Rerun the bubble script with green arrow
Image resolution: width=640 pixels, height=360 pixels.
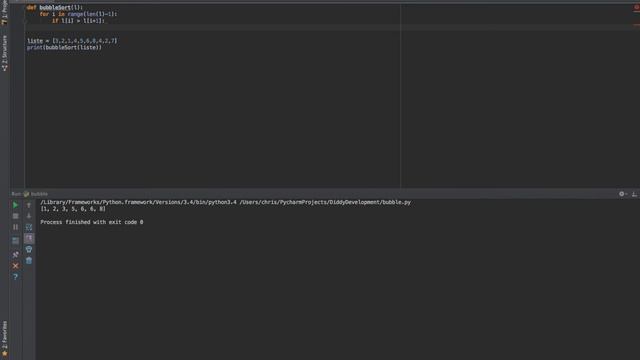(16, 205)
